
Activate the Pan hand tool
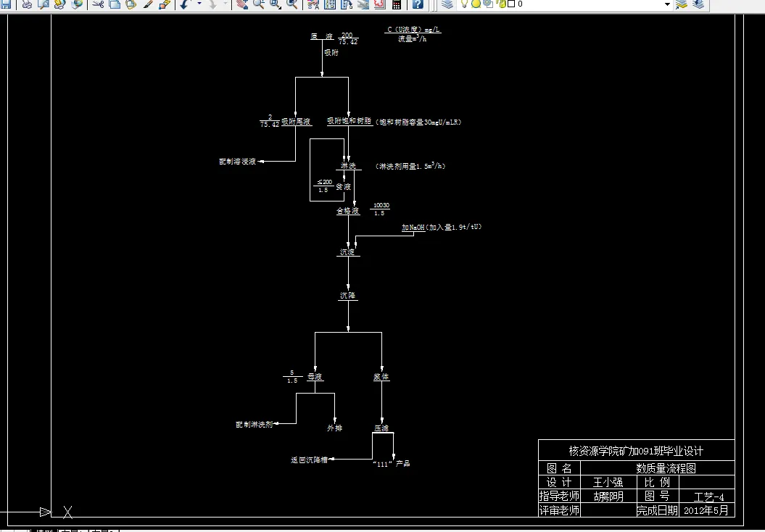[x=242, y=4]
